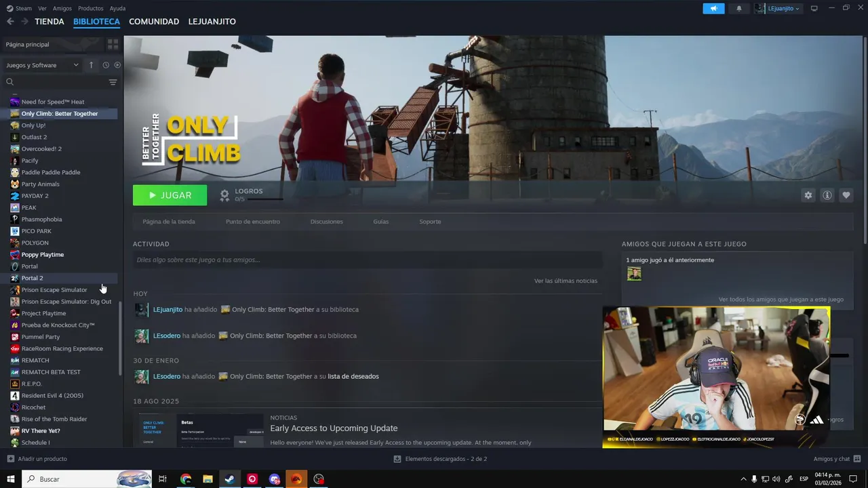Open File Explorer from the taskbar

208,479
